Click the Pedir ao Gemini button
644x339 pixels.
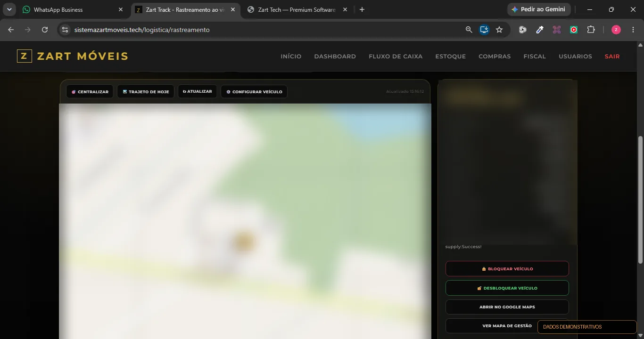(539, 9)
